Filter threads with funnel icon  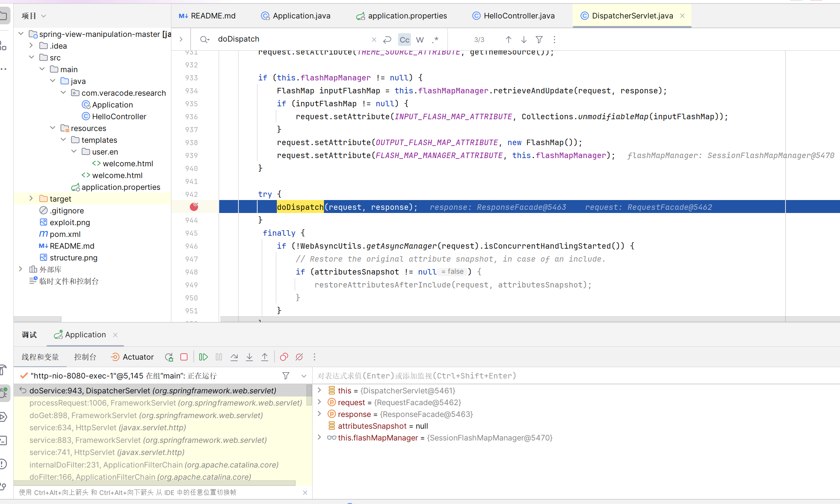(x=286, y=376)
